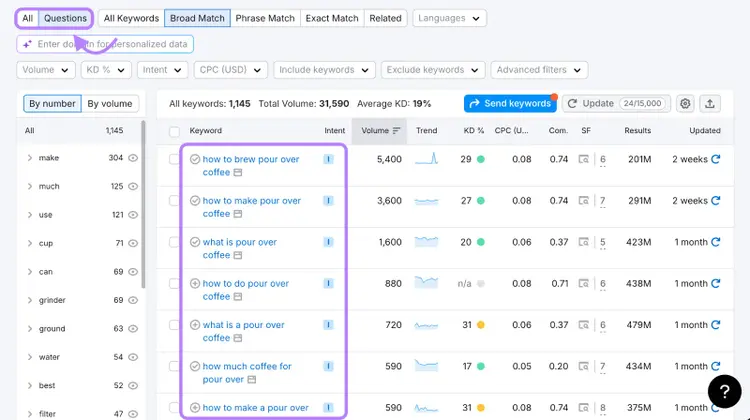Open the help question mark button

tap(725, 391)
